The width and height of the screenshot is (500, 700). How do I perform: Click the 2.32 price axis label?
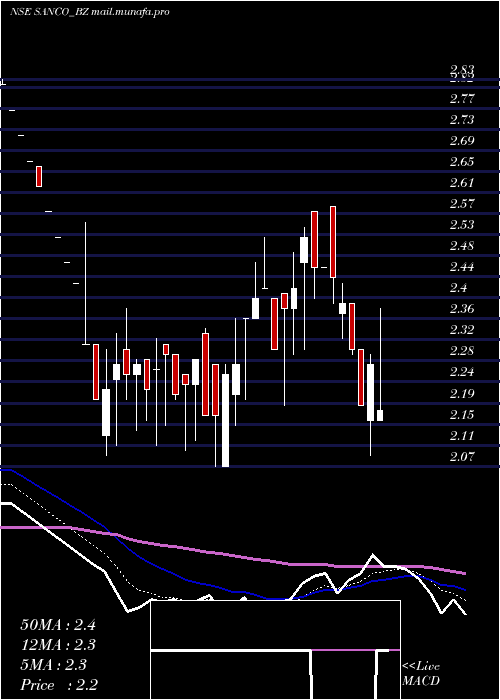click(x=462, y=330)
